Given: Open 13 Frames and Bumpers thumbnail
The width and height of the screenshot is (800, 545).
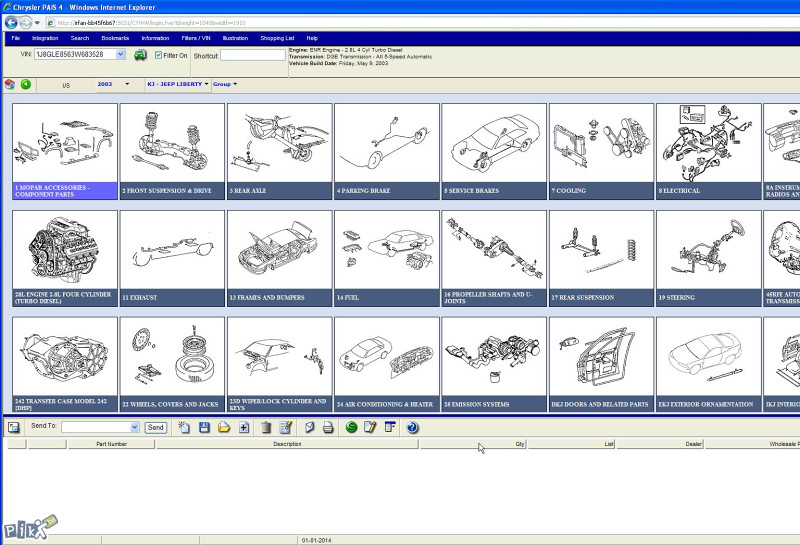Looking at the screenshot, I should click(x=280, y=258).
